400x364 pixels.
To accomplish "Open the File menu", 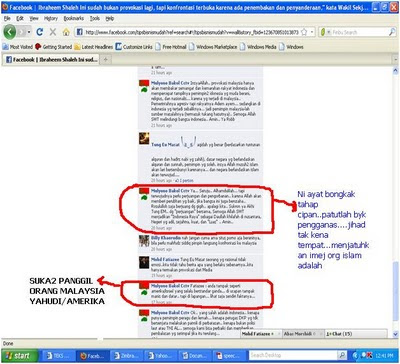I will tap(7, 19).
